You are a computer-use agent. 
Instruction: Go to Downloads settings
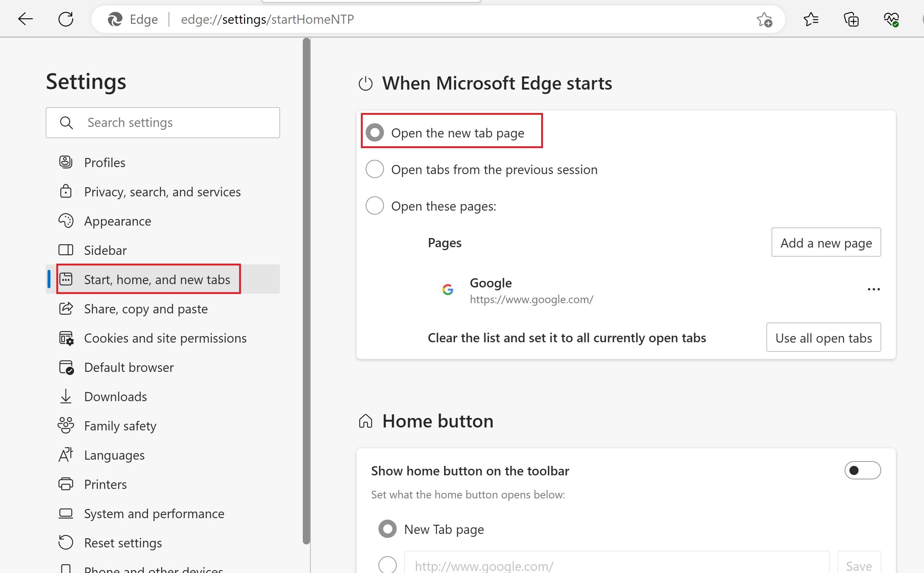(x=163, y=396)
